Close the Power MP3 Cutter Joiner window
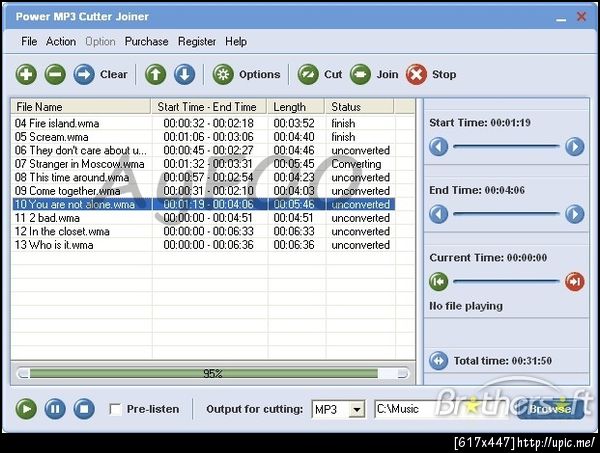This screenshot has width=600, height=453. tap(582, 16)
